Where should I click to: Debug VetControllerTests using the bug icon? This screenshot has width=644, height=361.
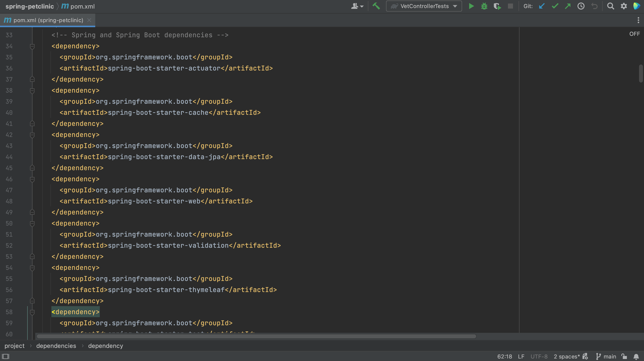[x=484, y=6]
